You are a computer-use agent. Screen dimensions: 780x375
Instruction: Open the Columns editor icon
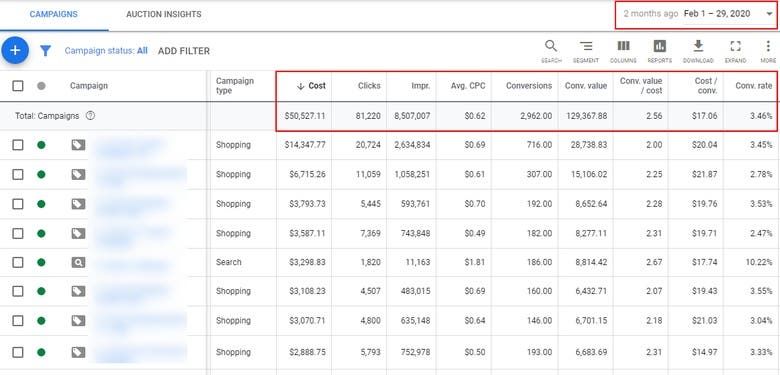click(623, 51)
